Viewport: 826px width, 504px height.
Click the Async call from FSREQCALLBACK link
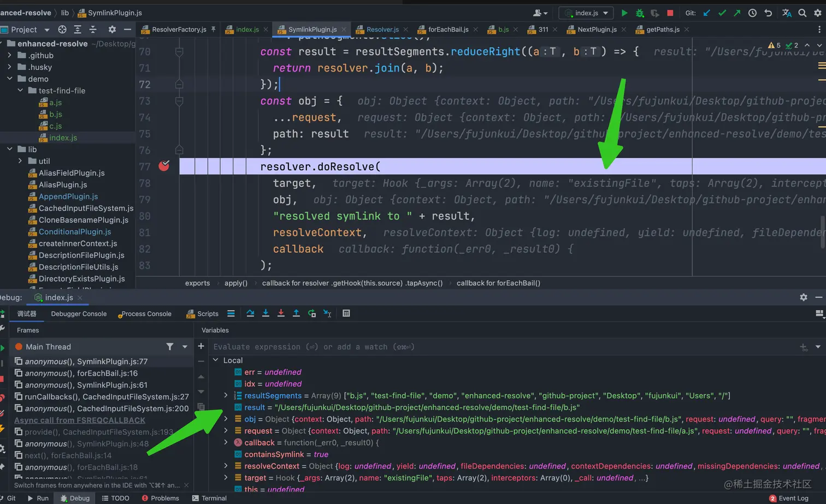(80, 420)
